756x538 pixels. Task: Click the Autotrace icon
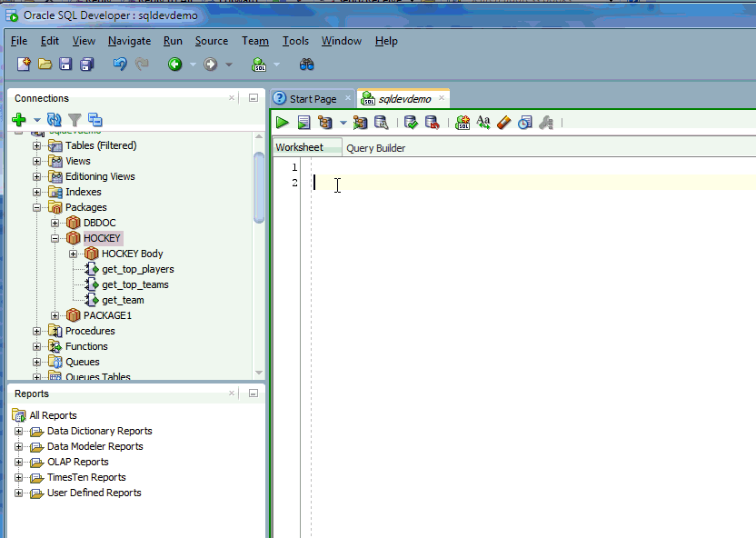pyautogui.click(x=360, y=123)
